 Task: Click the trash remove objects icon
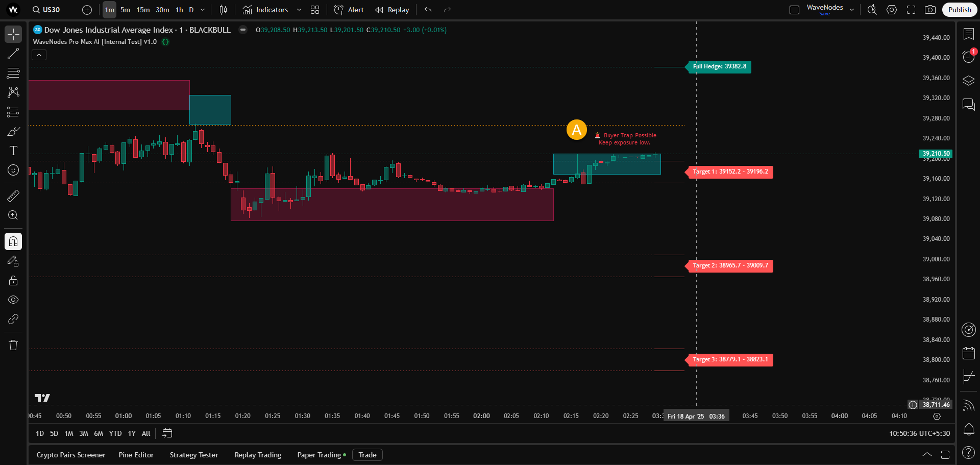pyautogui.click(x=13, y=345)
